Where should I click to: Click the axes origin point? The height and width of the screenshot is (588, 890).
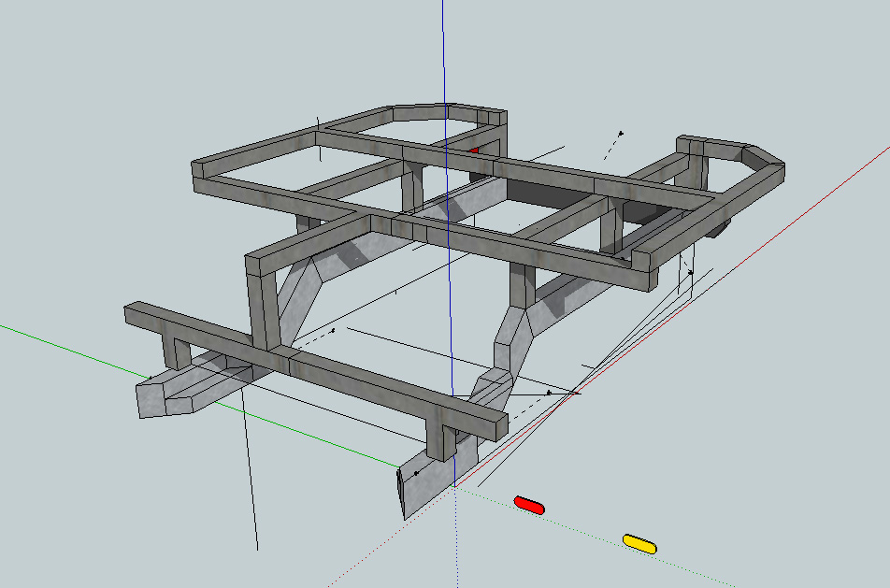454,487
